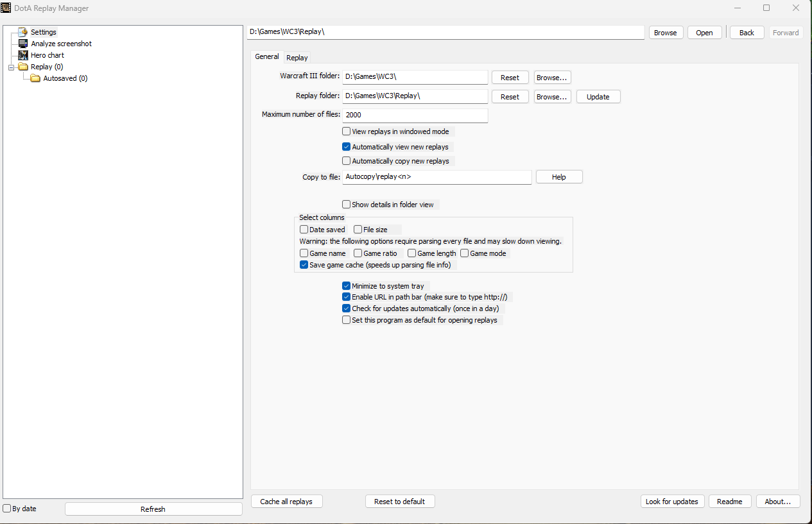Viewport: 812px width, 524px height.
Task: Click the top path bar input field
Action: point(445,32)
